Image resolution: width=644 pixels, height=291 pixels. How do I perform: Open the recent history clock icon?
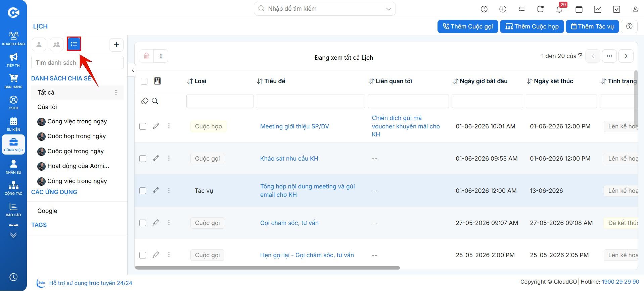pyautogui.click(x=13, y=277)
